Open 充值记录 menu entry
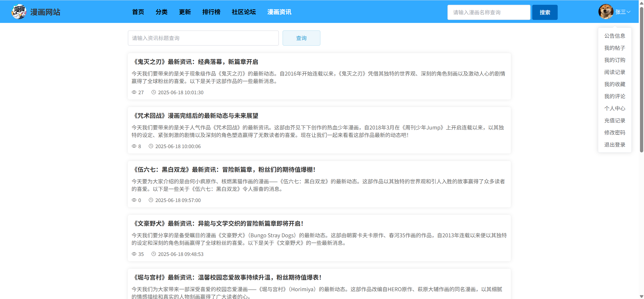 coord(615,120)
